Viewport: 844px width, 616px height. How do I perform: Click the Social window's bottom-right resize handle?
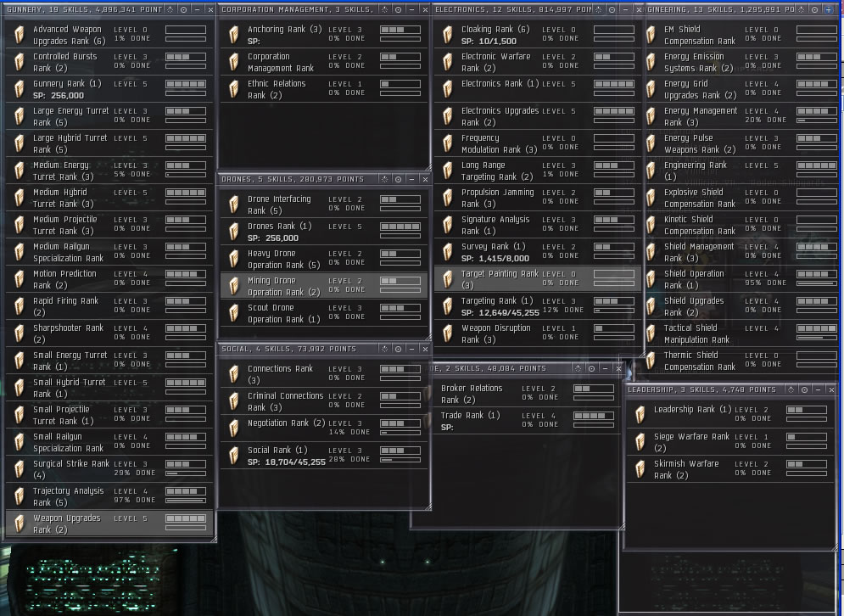428,507
